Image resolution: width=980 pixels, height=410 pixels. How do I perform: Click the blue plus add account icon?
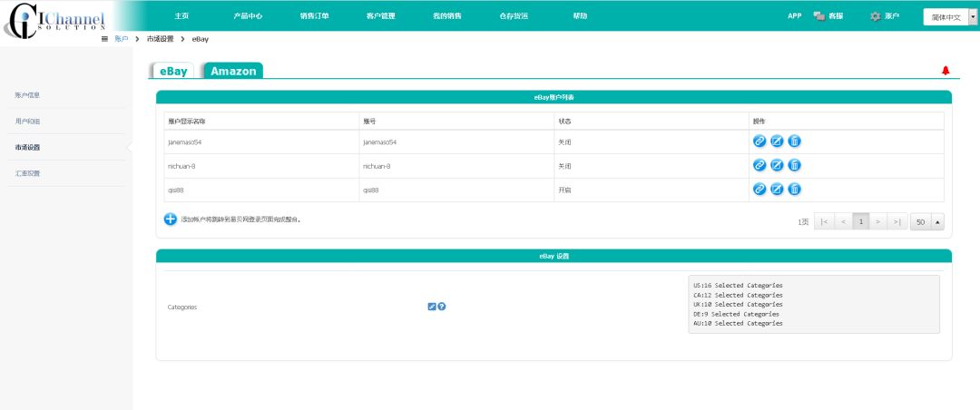[171, 220]
